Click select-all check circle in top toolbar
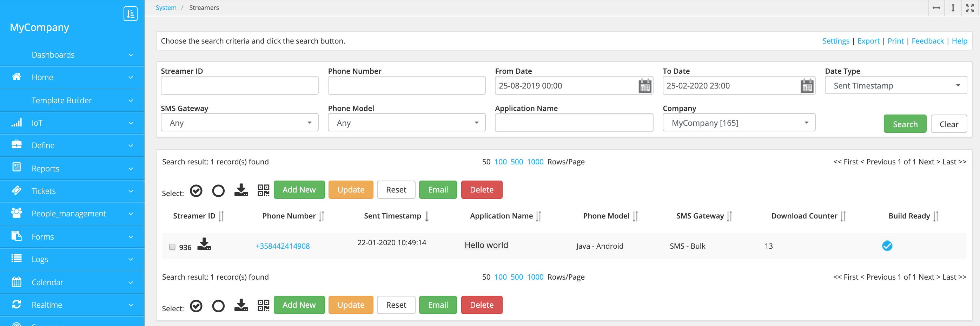The width and height of the screenshot is (980, 326). pos(196,191)
